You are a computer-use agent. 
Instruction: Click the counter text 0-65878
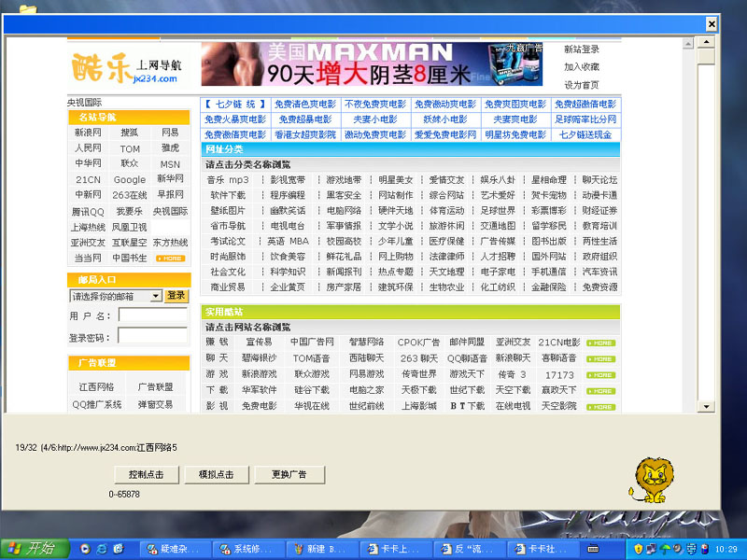pos(124,495)
